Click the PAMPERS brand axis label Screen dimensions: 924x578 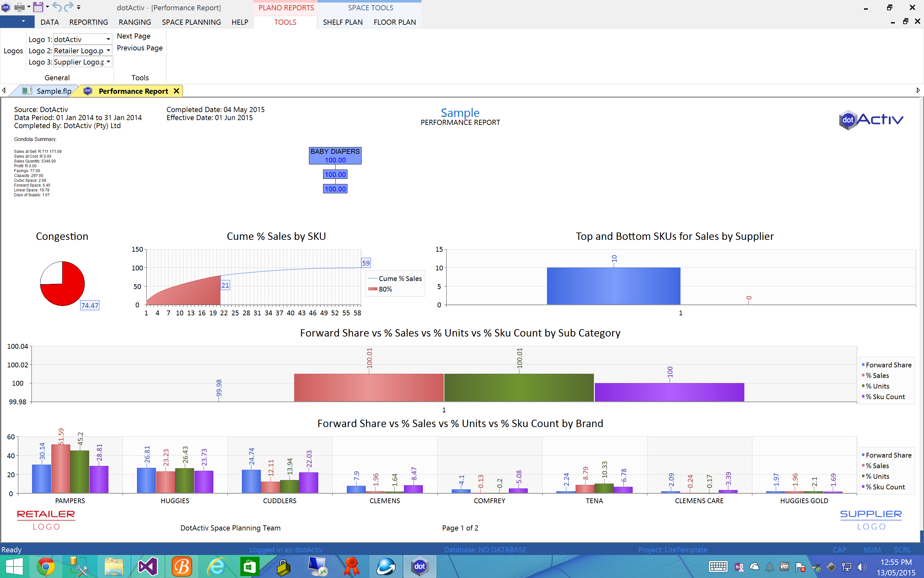pos(70,501)
